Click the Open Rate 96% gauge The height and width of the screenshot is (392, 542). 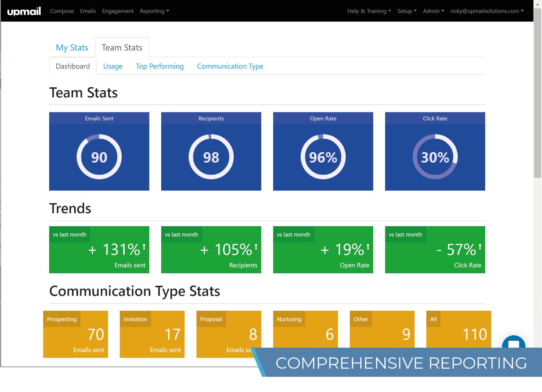(323, 157)
